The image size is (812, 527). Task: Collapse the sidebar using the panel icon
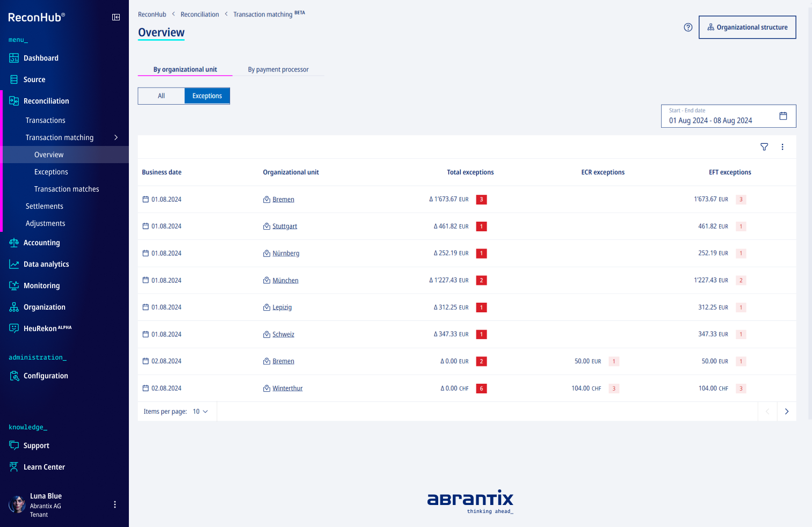pos(116,17)
